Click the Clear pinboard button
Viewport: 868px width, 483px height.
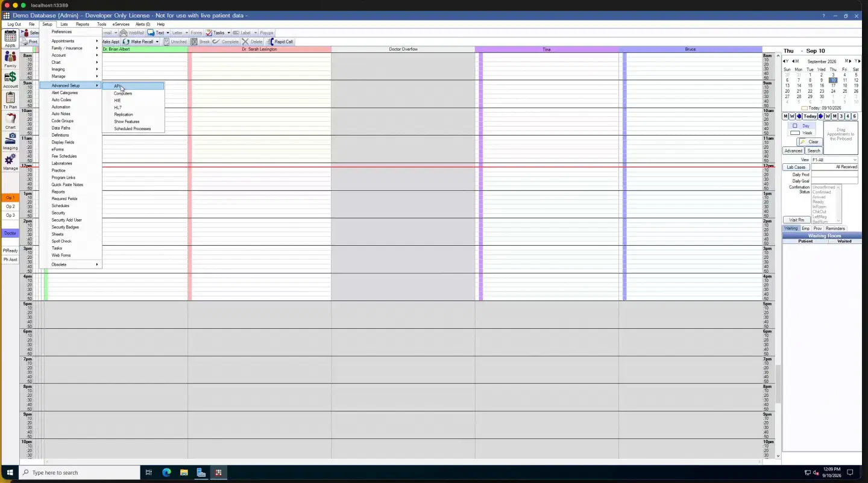click(x=810, y=142)
